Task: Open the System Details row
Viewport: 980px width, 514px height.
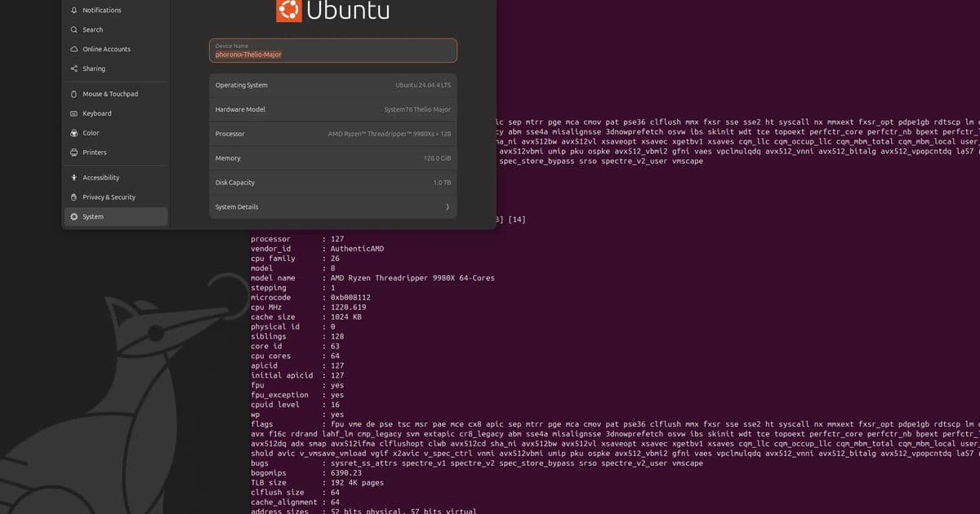Action: point(333,207)
